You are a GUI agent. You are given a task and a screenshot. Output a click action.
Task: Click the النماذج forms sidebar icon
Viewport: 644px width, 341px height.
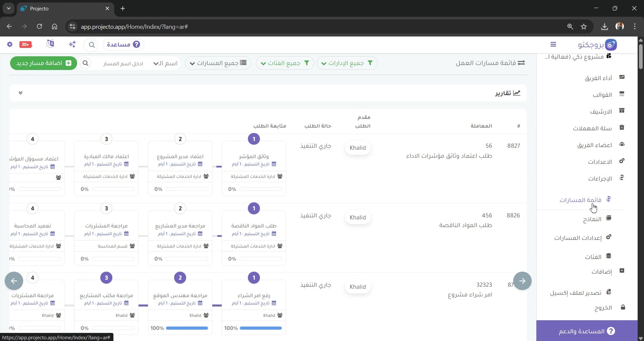(x=609, y=218)
